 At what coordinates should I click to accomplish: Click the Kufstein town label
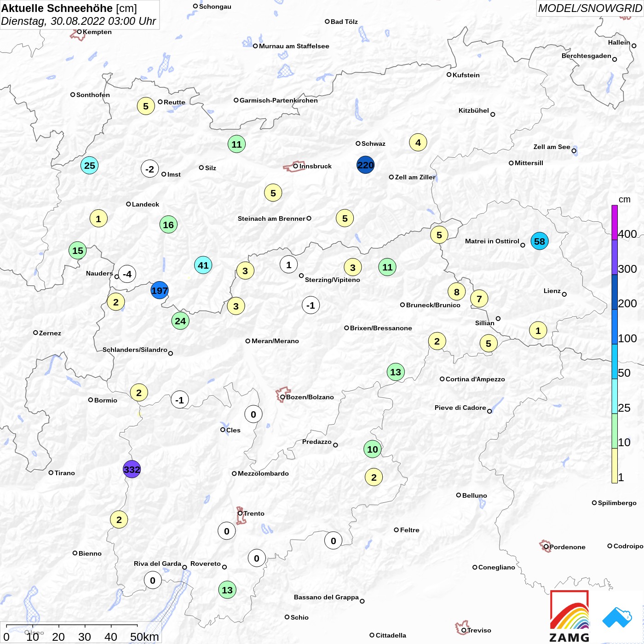pyautogui.click(x=466, y=75)
